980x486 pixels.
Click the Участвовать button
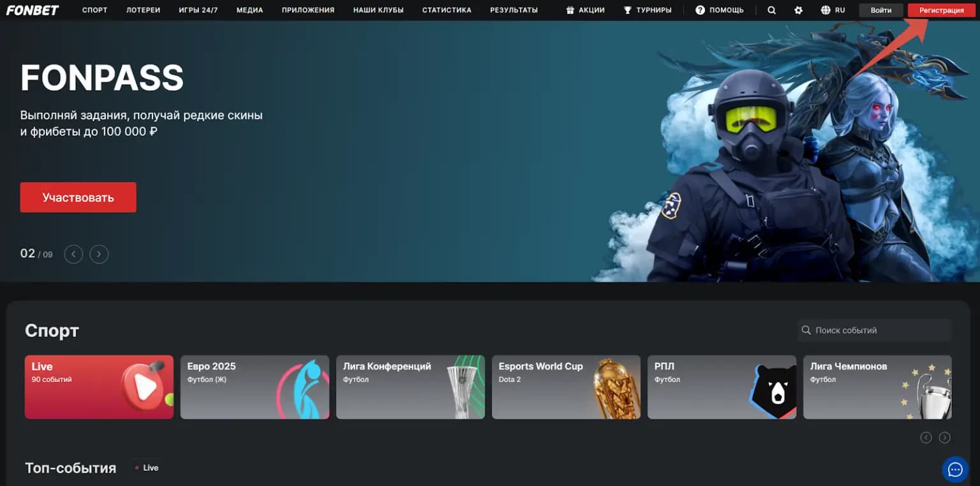click(78, 197)
